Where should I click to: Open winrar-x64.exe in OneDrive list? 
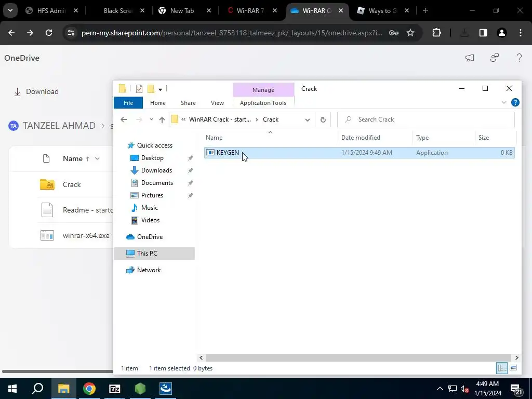86,235
